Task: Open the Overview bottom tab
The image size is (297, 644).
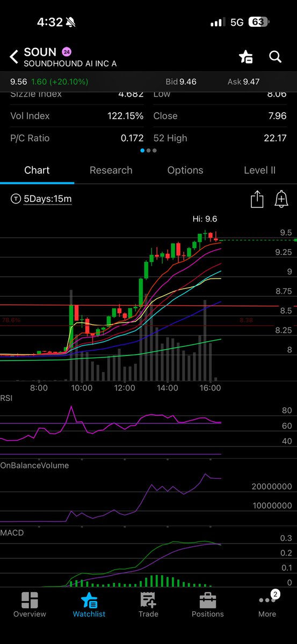Action: pyautogui.click(x=30, y=606)
